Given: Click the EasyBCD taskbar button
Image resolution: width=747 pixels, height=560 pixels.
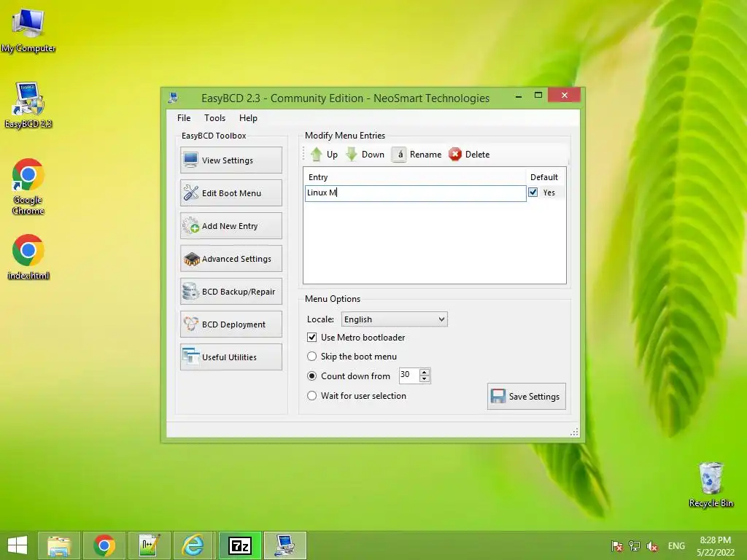Looking at the screenshot, I should 285,545.
